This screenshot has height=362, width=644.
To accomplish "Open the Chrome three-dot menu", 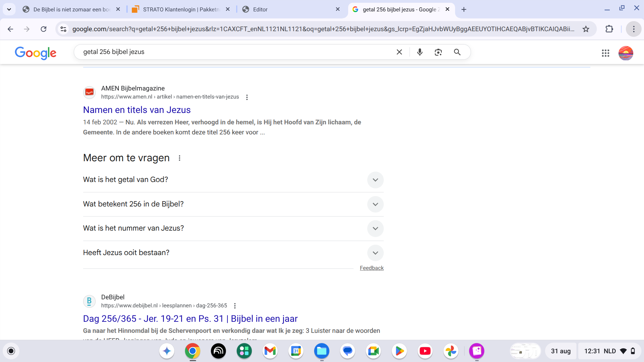I will tap(634, 29).
